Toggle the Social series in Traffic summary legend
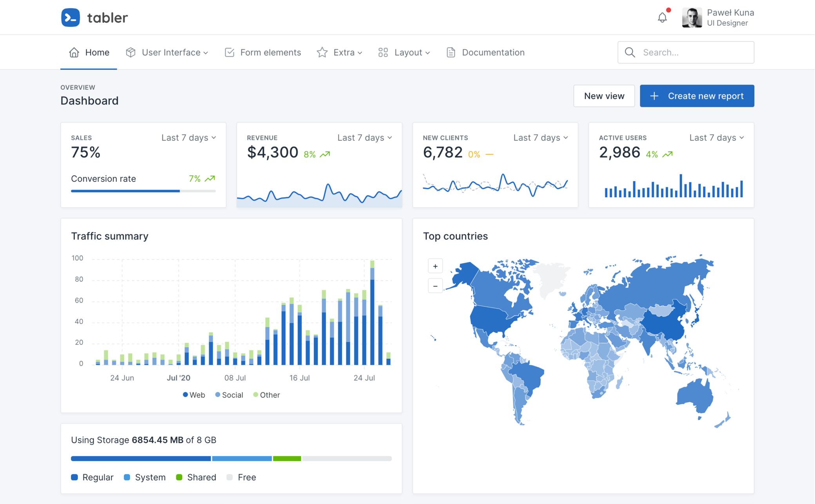815x504 pixels. (229, 395)
